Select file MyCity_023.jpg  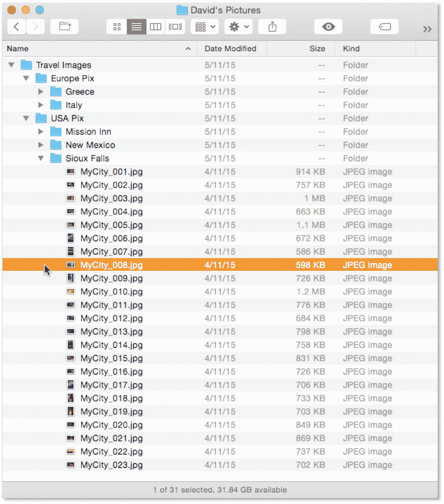(220, 465)
